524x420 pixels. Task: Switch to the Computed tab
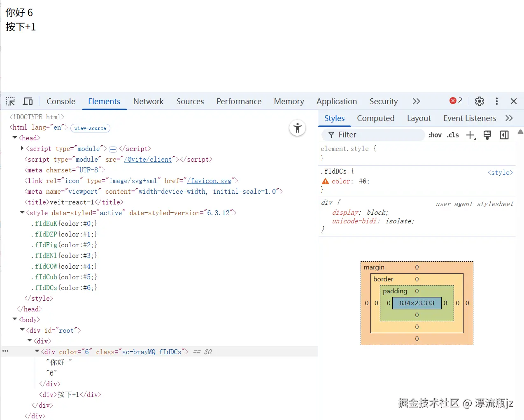coord(375,118)
